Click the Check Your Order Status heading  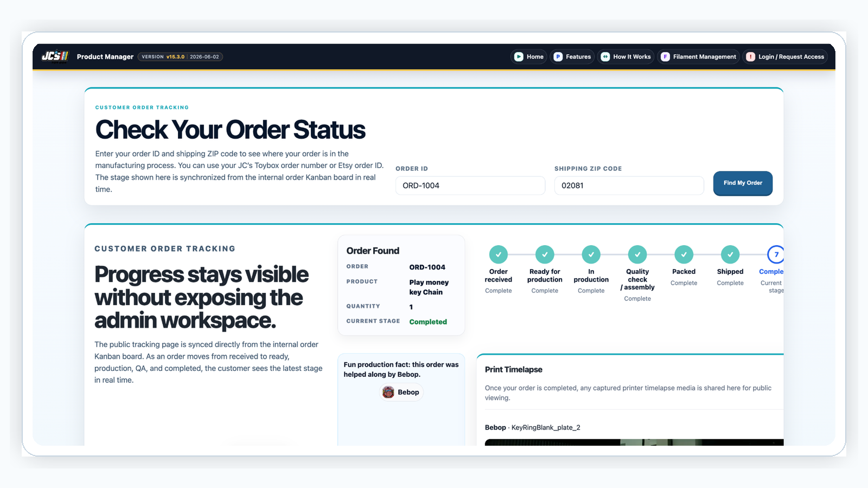[x=231, y=130]
